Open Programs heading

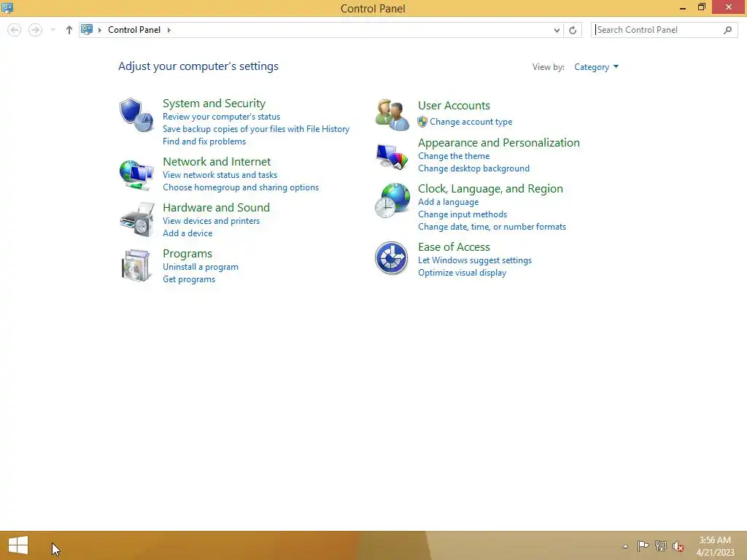coord(187,254)
